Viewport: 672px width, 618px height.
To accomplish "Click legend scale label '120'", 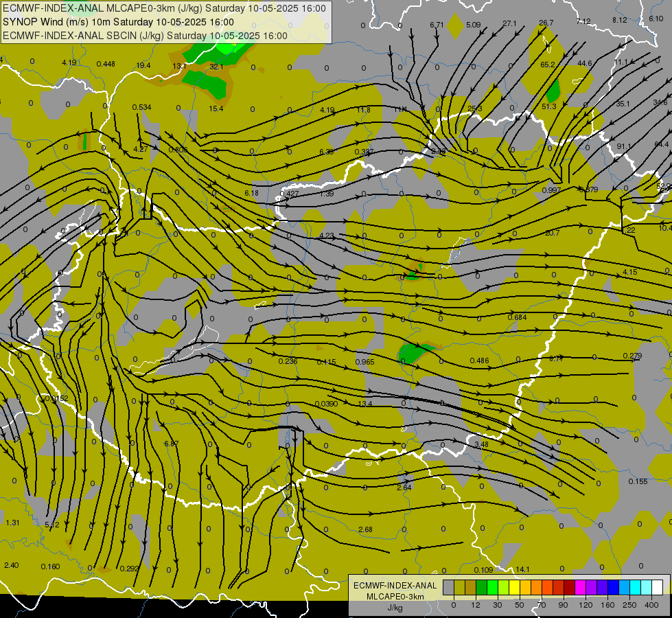I will [586, 605].
